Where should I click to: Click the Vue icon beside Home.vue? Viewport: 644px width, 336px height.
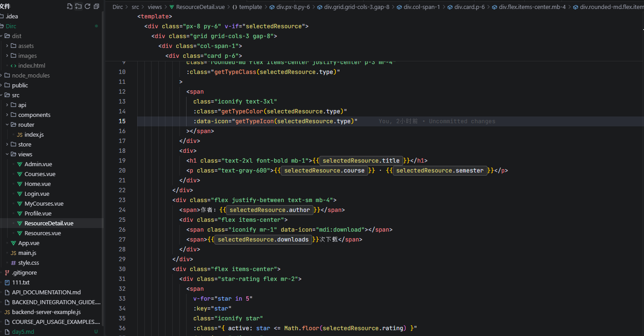(20, 184)
